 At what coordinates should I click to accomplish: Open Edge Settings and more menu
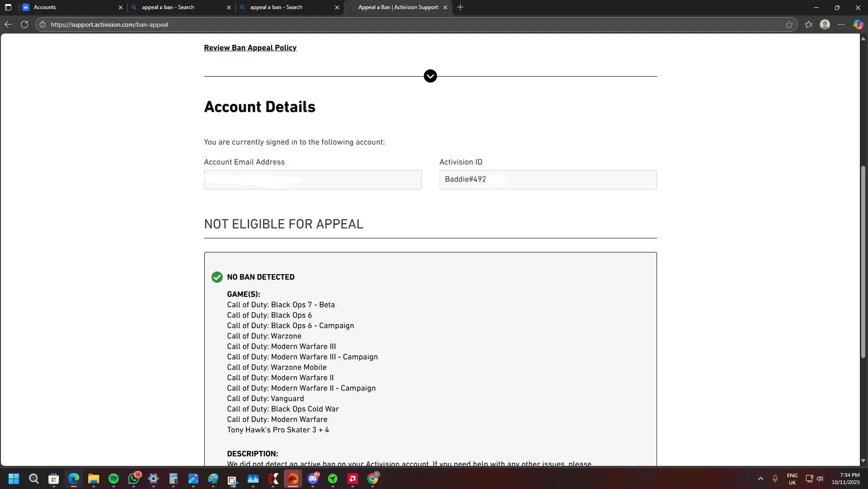pos(841,24)
